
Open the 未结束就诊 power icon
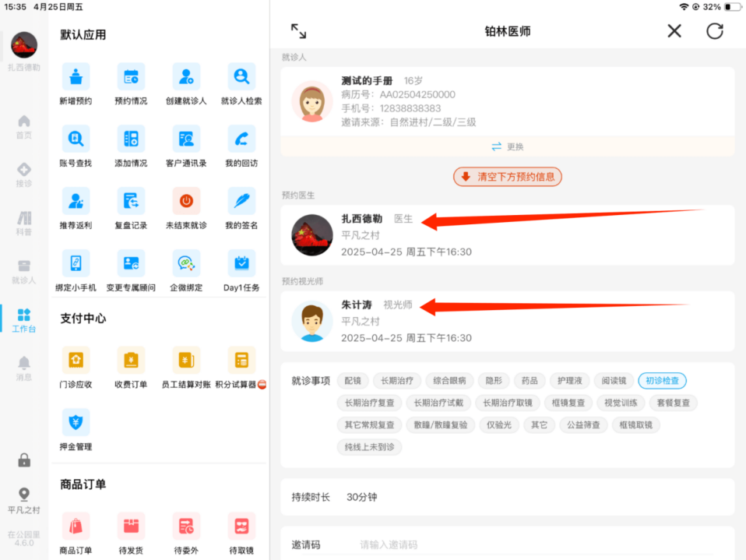[x=186, y=201]
